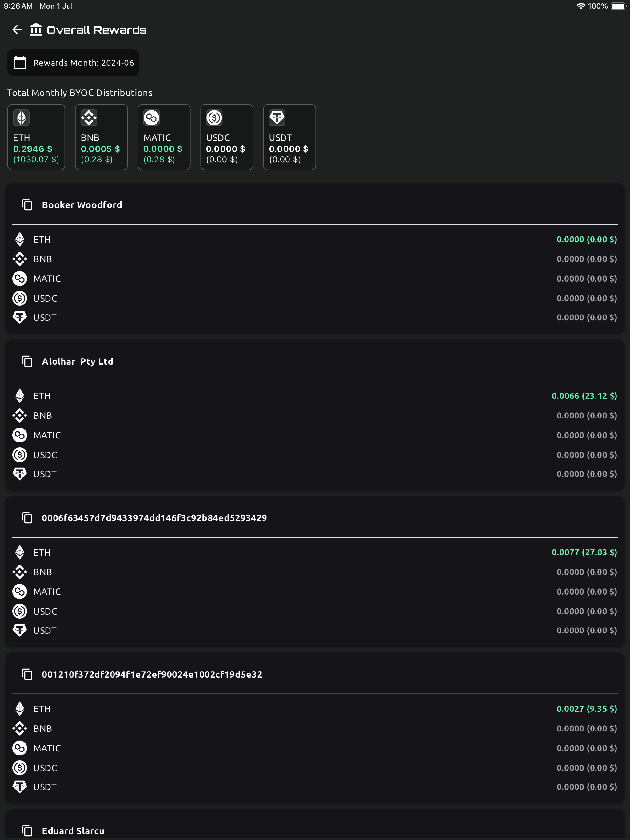
Task: Click the Overall Rewards page title
Action: 97,30
